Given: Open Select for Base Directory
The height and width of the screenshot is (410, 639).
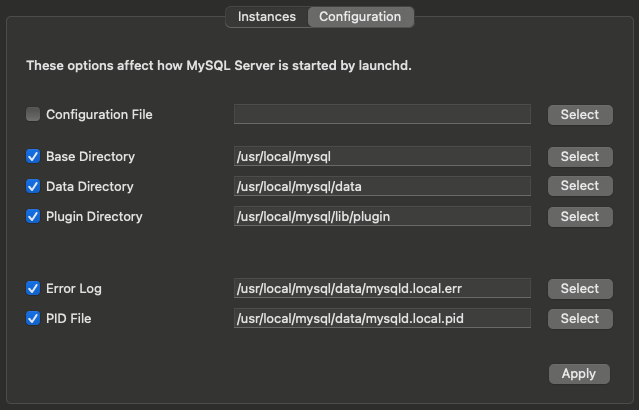Looking at the screenshot, I should (x=580, y=157).
